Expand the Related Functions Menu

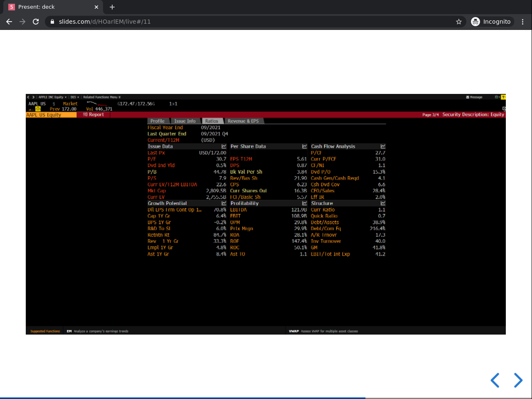pos(102,97)
